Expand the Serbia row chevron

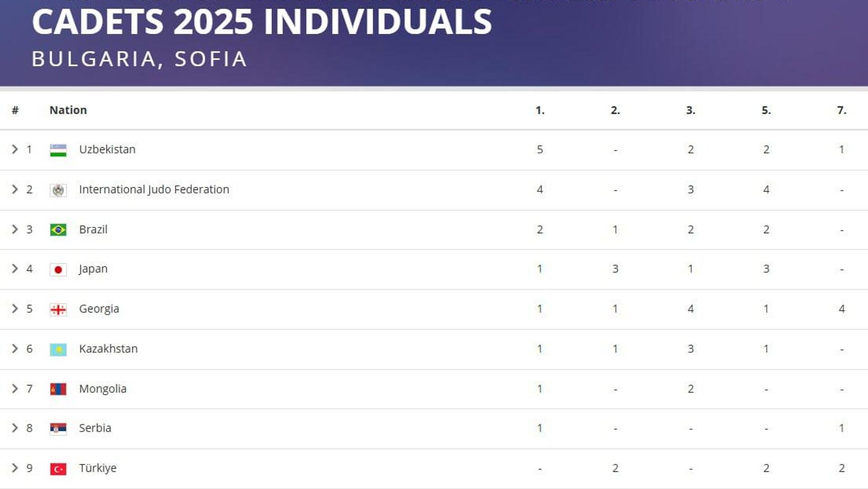click(x=15, y=428)
